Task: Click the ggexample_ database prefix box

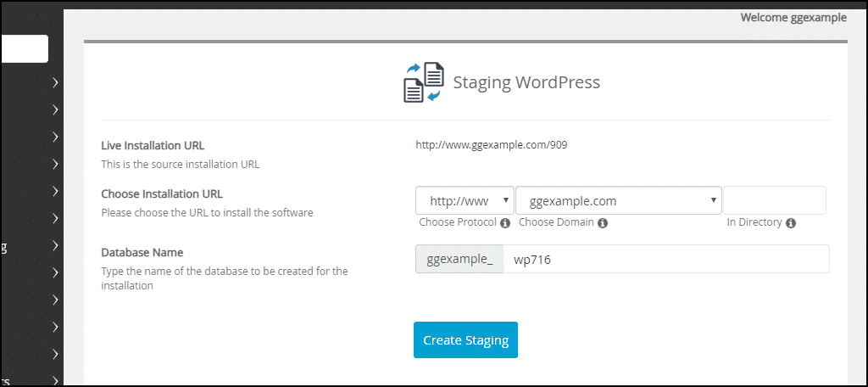Action: click(459, 260)
